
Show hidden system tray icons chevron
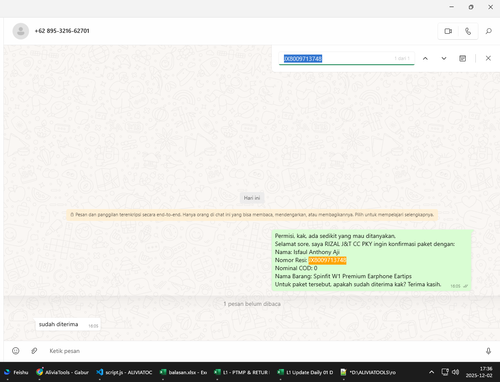click(431, 372)
